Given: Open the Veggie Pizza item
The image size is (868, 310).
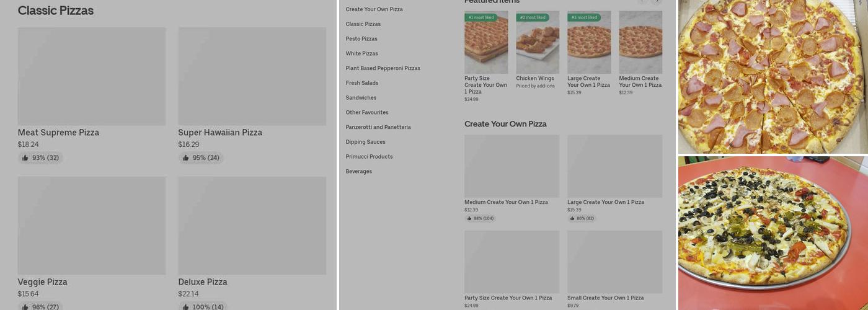Looking at the screenshot, I should [x=91, y=226].
